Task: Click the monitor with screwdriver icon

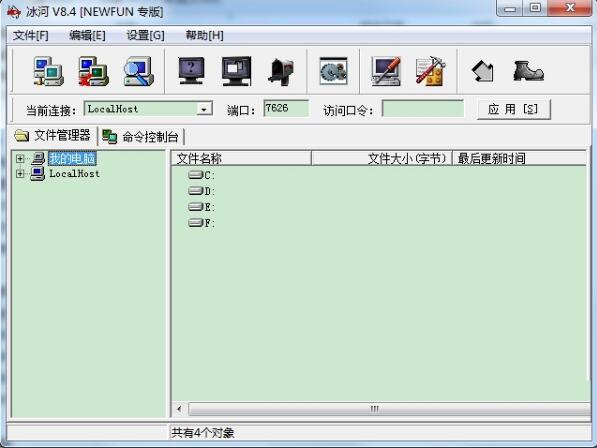Action: (x=386, y=71)
